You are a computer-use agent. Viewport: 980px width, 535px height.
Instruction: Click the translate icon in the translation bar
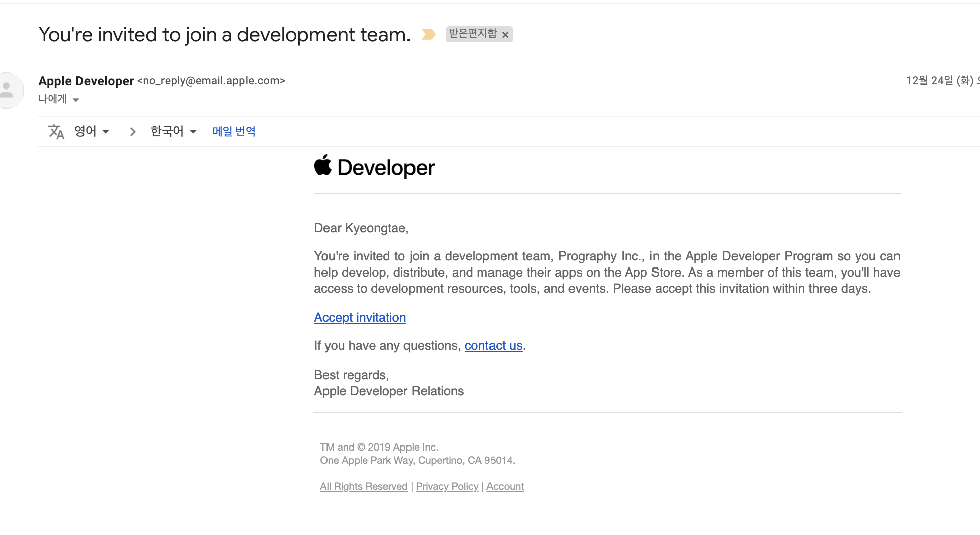(56, 132)
